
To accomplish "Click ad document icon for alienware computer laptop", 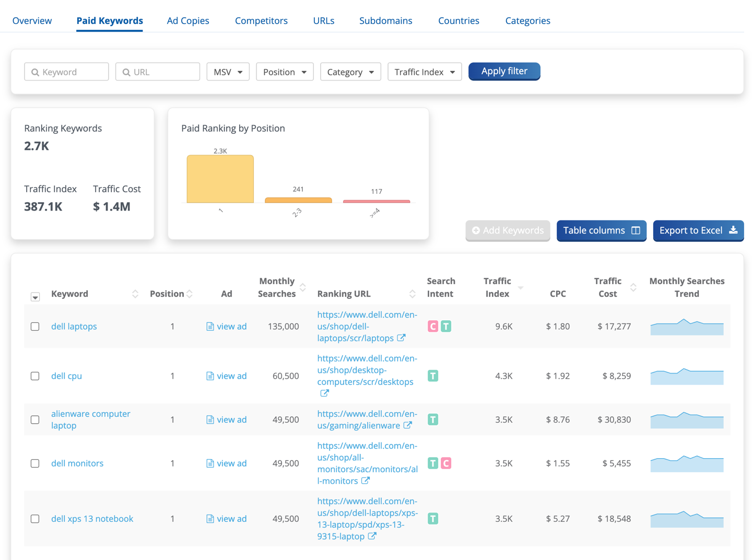I will click(x=210, y=419).
